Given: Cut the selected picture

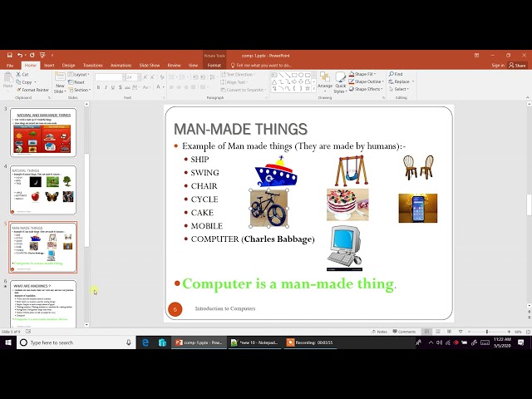Looking at the screenshot, I should [22, 74].
